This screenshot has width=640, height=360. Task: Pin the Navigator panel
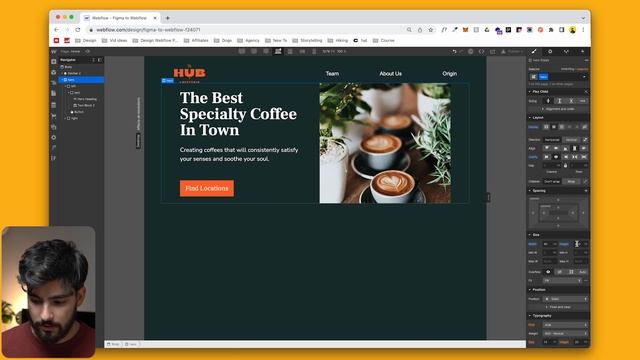100,60
